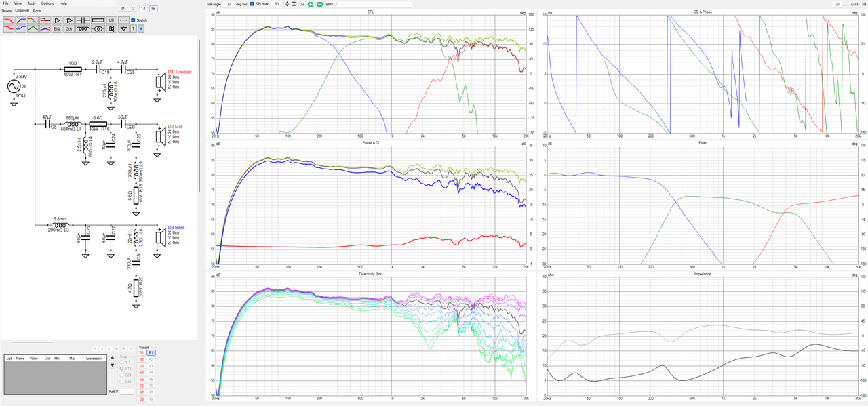Click the B&W12 overlay name field

[368, 4]
